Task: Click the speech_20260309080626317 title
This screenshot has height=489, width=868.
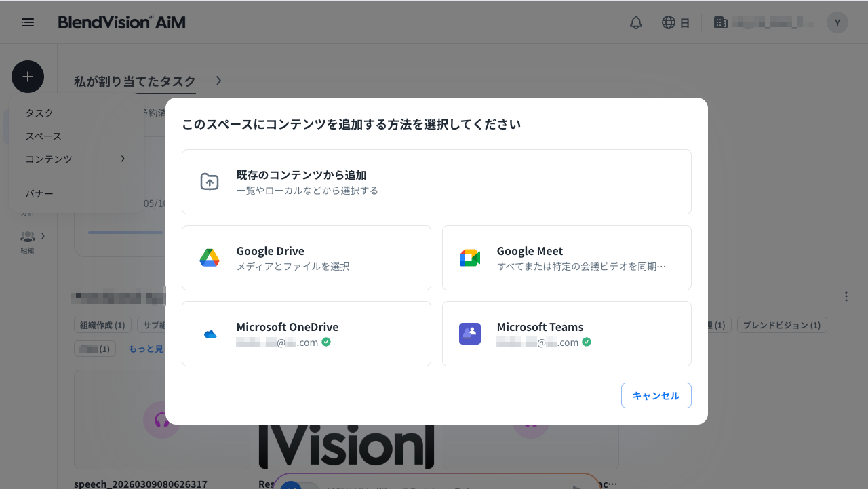Action: click(140, 484)
